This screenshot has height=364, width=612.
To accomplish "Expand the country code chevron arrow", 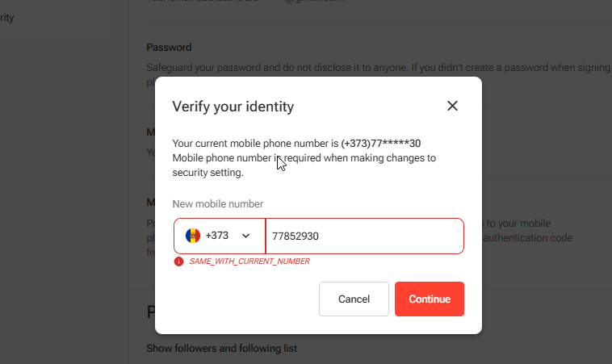I will pyautogui.click(x=246, y=236).
